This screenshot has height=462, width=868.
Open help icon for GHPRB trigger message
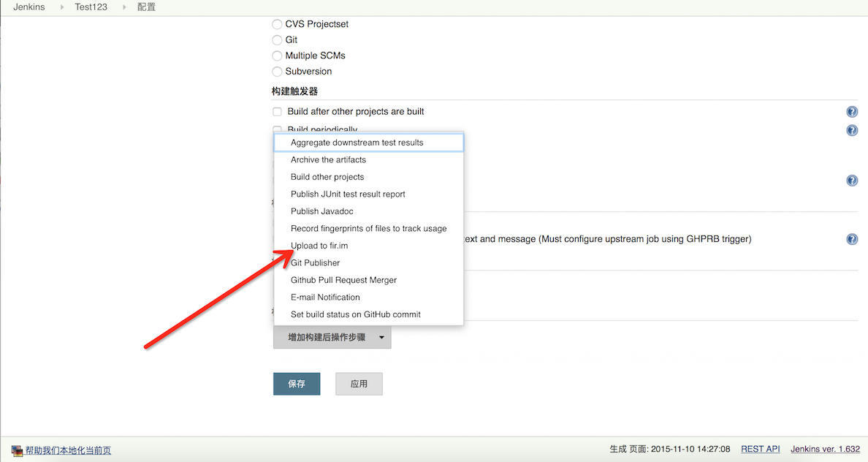[852, 239]
